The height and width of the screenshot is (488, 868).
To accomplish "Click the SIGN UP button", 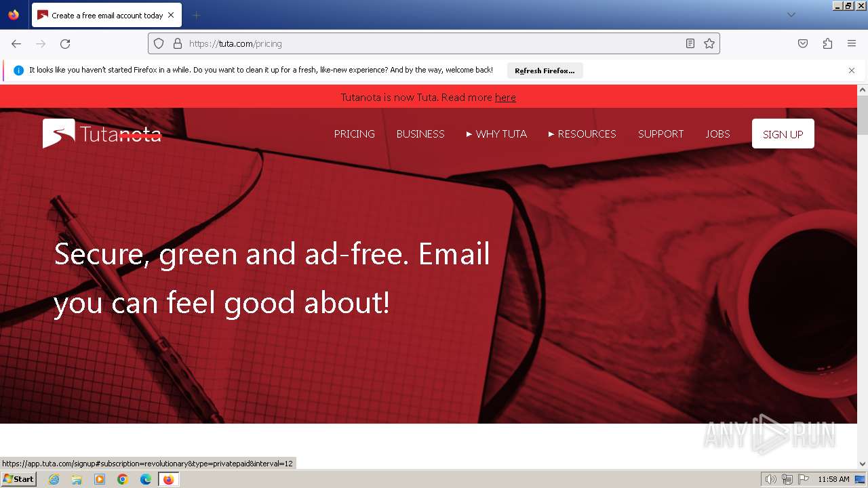I will click(783, 134).
